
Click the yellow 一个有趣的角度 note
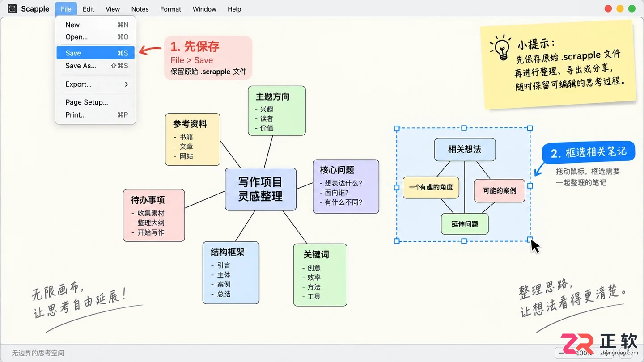431,188
